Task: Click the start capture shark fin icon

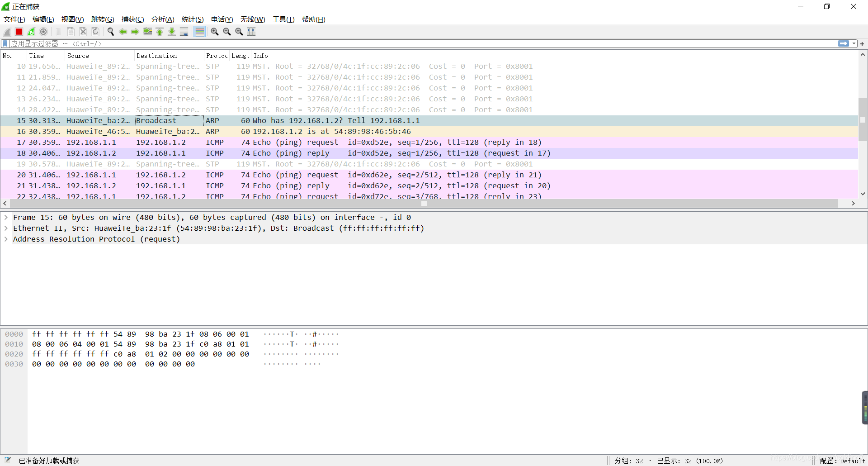Action: (x=7, y=32)
